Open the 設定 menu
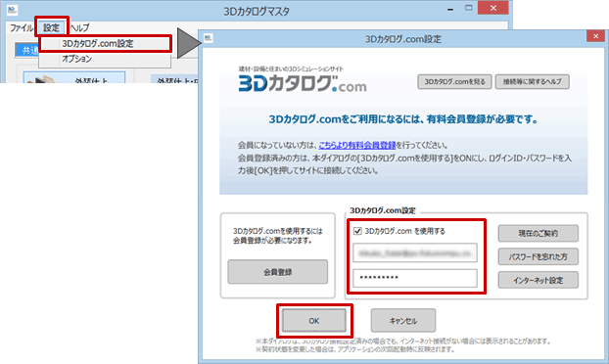The width and height of the screenshot is (609, 364). tap(51, 28)
